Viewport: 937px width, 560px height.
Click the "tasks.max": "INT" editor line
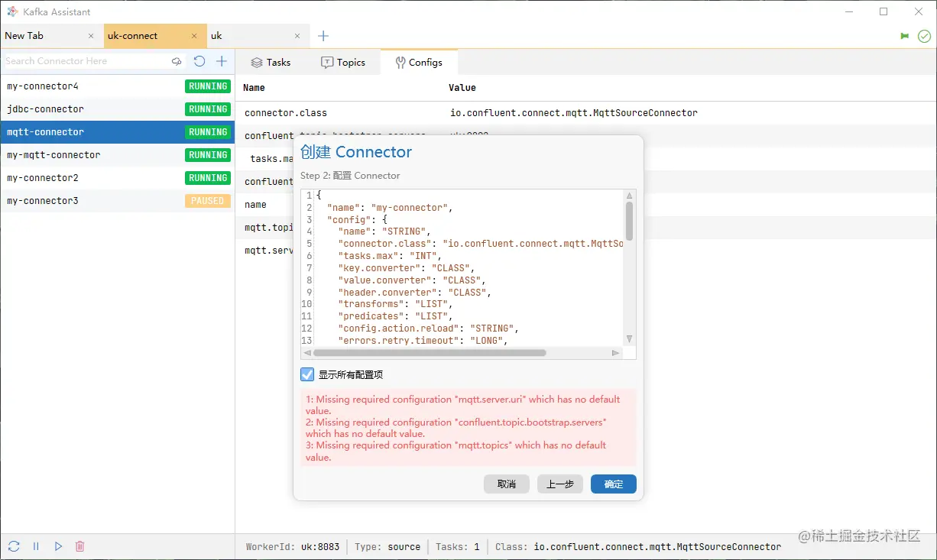[391, 256]
